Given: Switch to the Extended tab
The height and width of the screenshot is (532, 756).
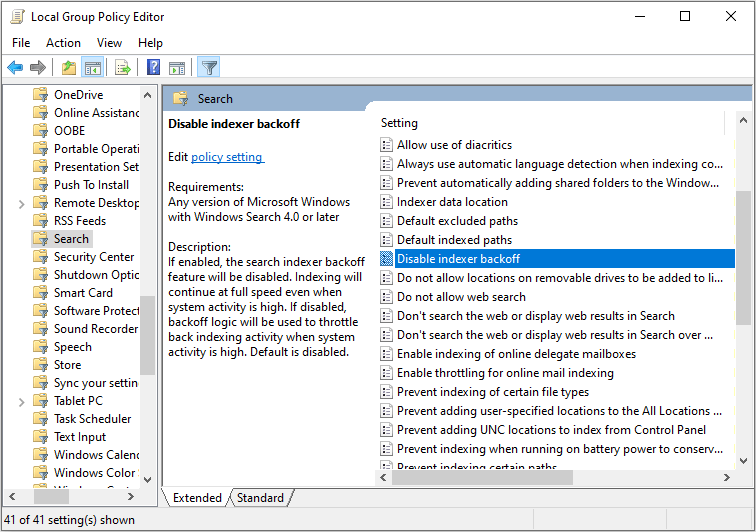Looking at the screenshot, I should (x=197, y=498).
